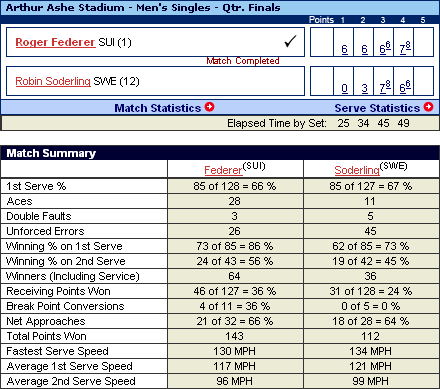The height and width of the screenshot is (389, 440).
Task: Click Federer's winners value 64
Action: point(234,276)
